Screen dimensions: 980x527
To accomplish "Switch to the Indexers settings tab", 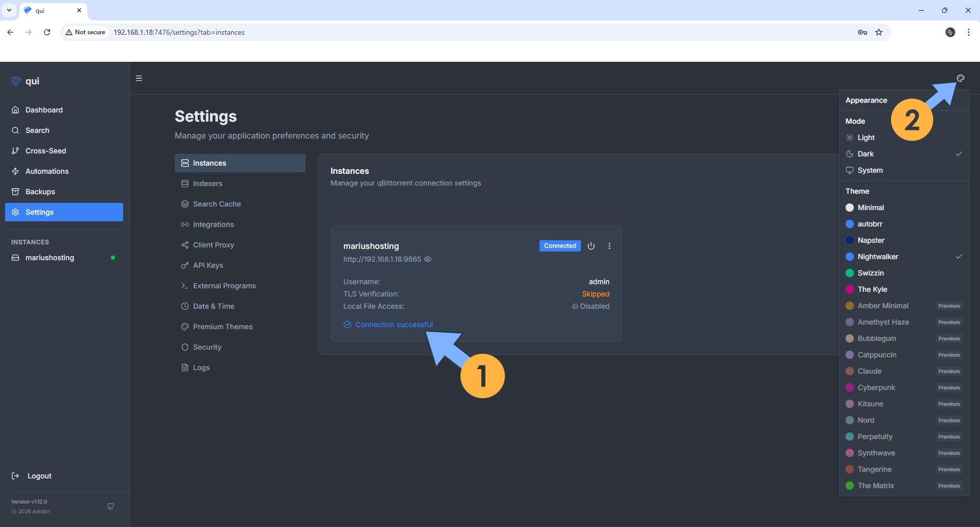I will click(207, 184).
